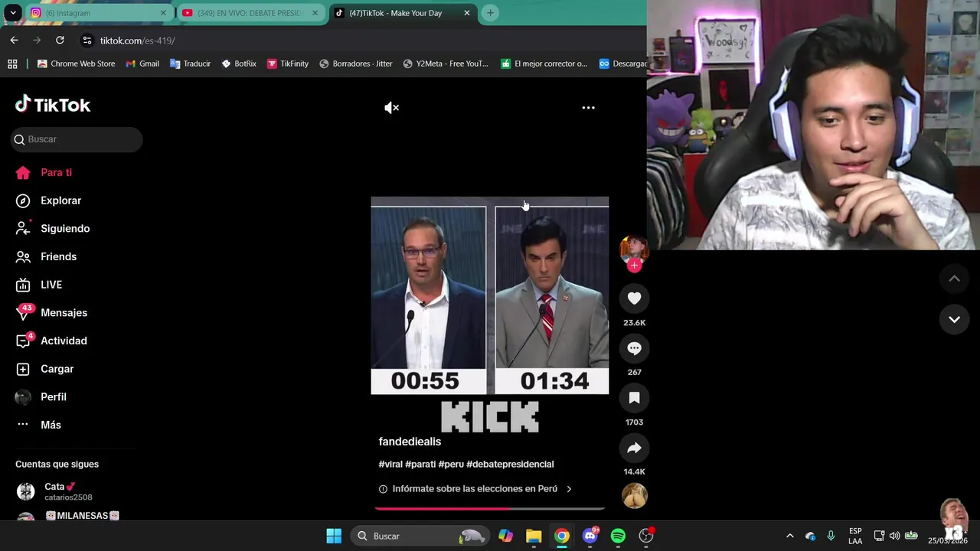This screenshot has height=551, width=980.
Task: Click the video to pause playback
Action: tap(490, 295)
